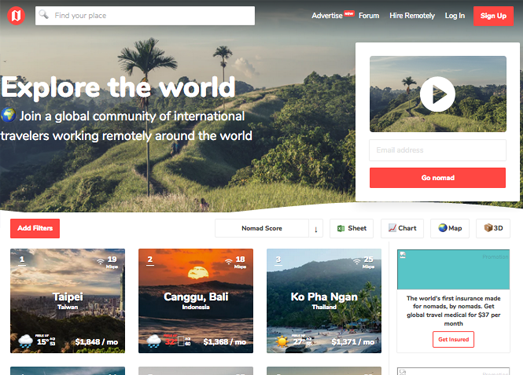Image resolution: width=523 pixels, height=375 pixels.
Task: Go to the Forum page
Action: (369, 16)
